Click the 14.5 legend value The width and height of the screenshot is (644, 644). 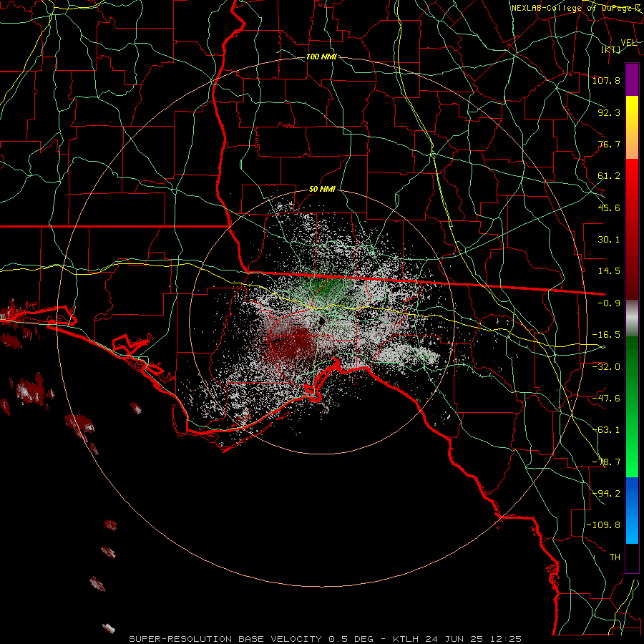(x=609, y=271)
